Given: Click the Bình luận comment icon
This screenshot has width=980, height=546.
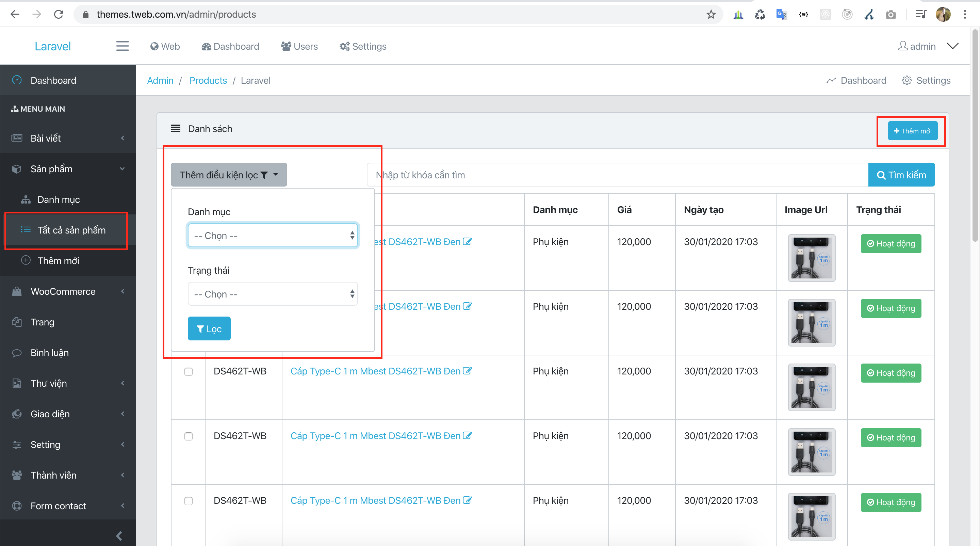Looking at the screenshot, I should [x=17, y=352].
